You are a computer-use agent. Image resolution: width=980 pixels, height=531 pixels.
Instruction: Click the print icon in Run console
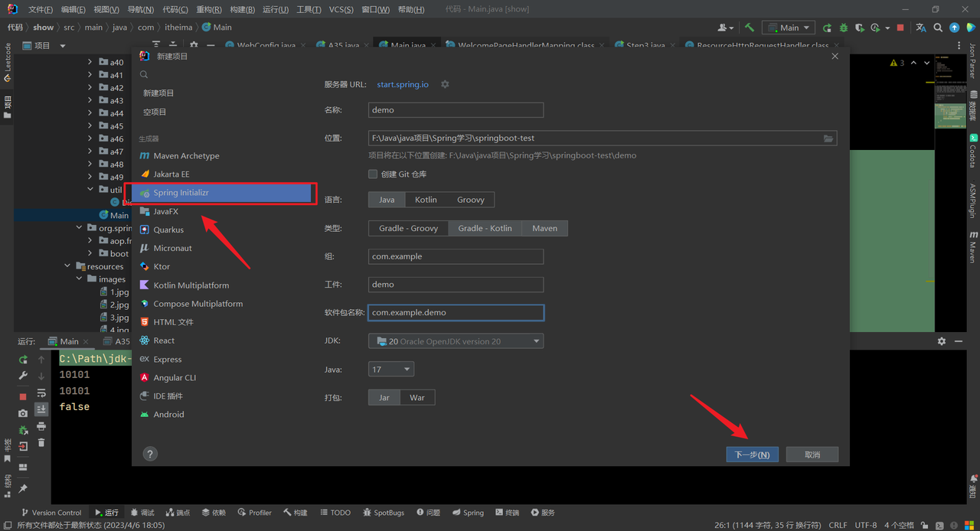[41, 426]
